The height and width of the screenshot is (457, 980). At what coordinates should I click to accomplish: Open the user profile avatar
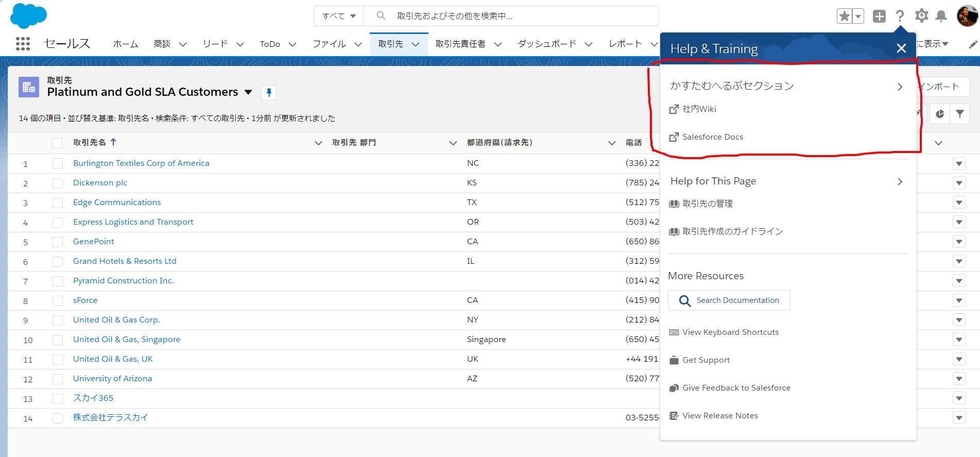(x=967, y=16)
